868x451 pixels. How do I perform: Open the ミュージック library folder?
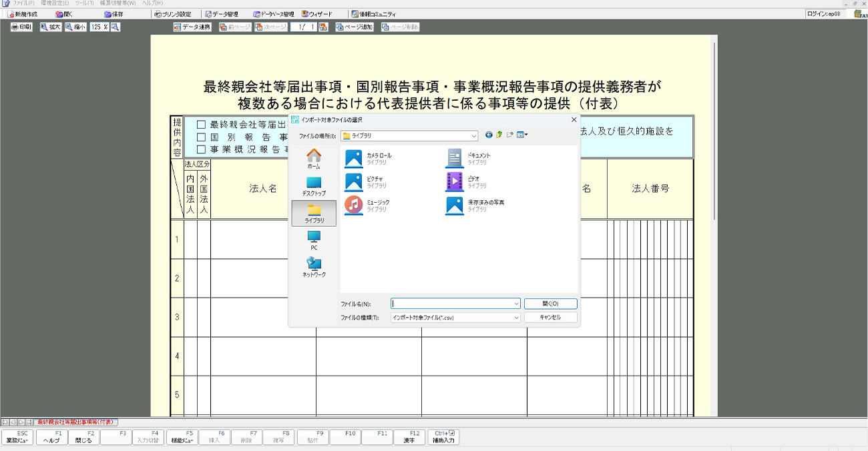[x=354, y=205]
